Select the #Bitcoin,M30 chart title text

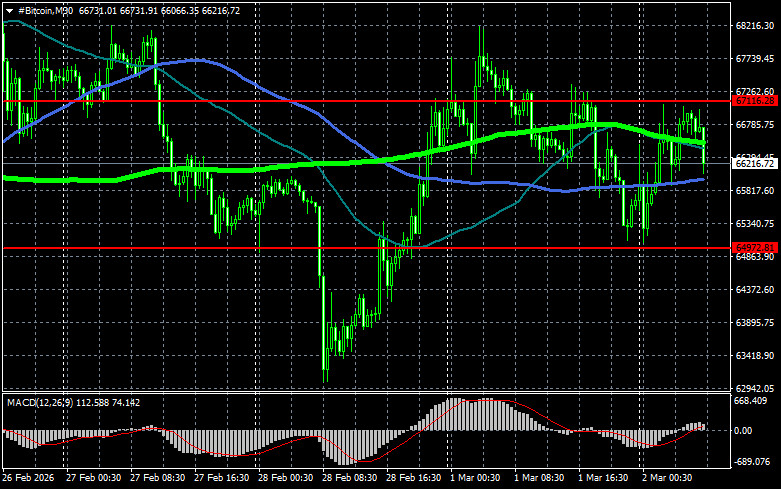[x=45, y=10]
